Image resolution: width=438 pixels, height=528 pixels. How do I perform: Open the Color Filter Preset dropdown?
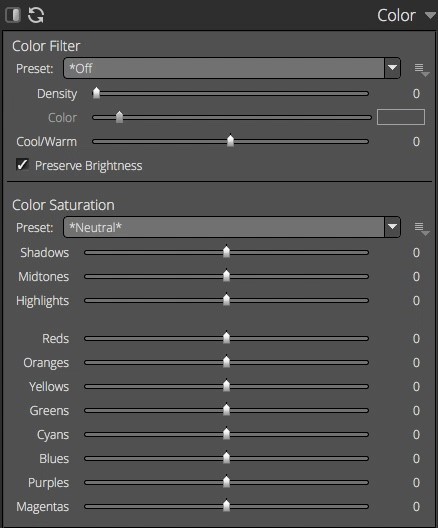(x=232, y=68)
